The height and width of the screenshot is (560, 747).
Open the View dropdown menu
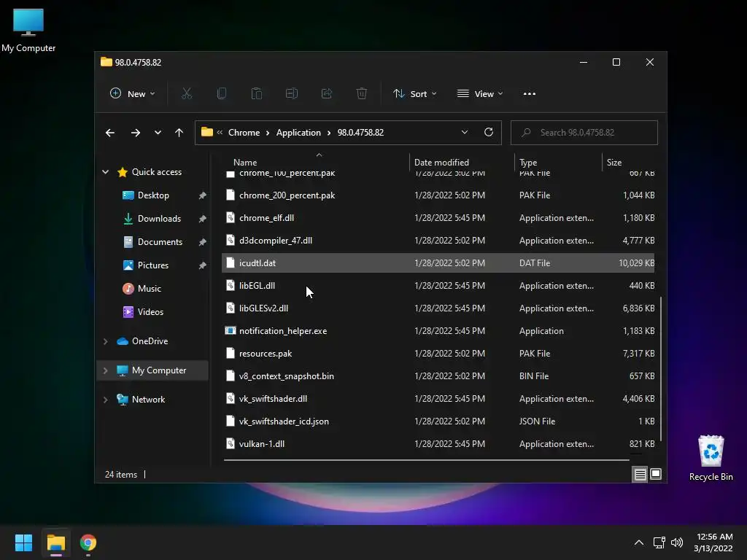click(480, 94)
